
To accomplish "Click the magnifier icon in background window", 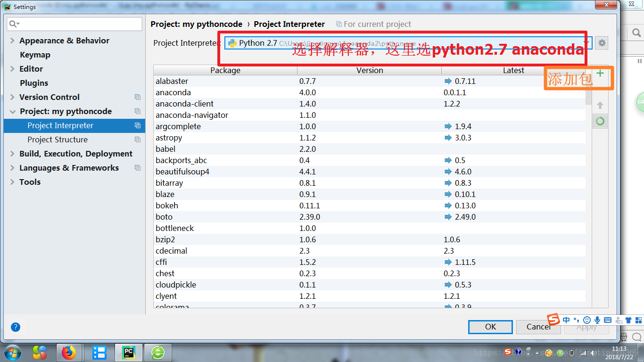I will pos(636,33).
